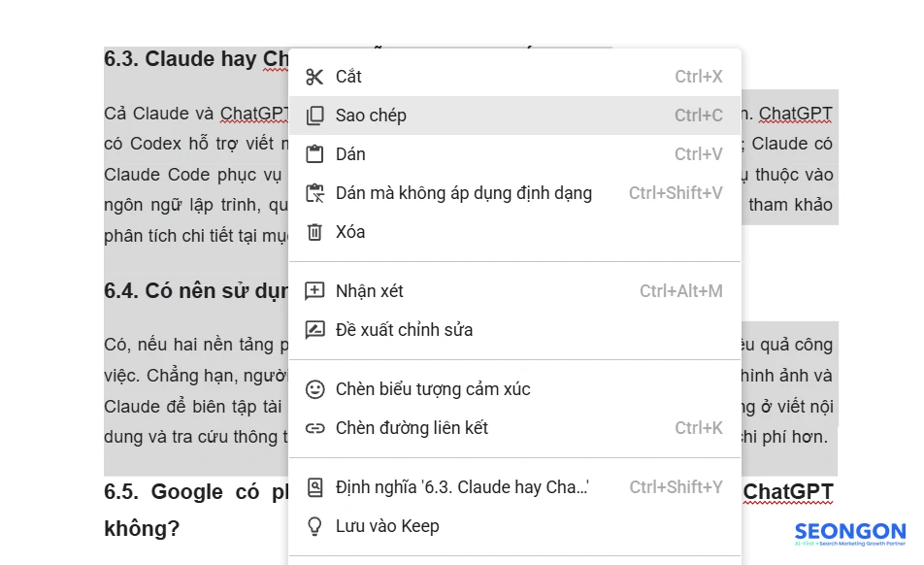
Task: Click the text Cả Claude và ChatGPT
Action: (x=196, y=114)
